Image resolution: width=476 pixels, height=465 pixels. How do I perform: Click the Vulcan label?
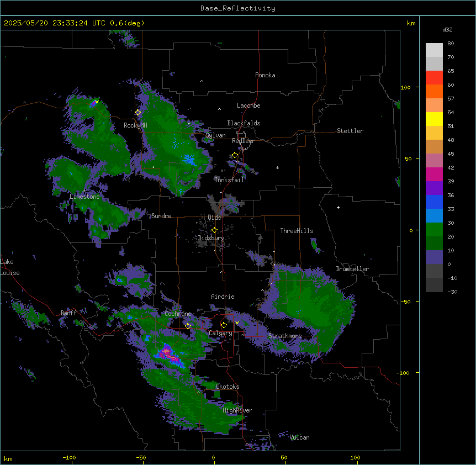coord(300,437)
